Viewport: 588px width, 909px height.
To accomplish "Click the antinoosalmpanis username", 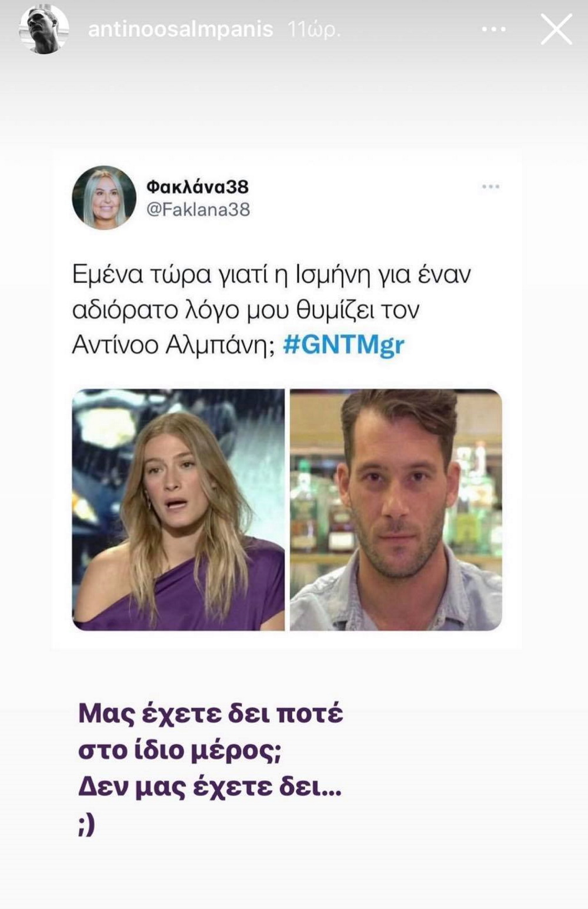I will (181, 29).
